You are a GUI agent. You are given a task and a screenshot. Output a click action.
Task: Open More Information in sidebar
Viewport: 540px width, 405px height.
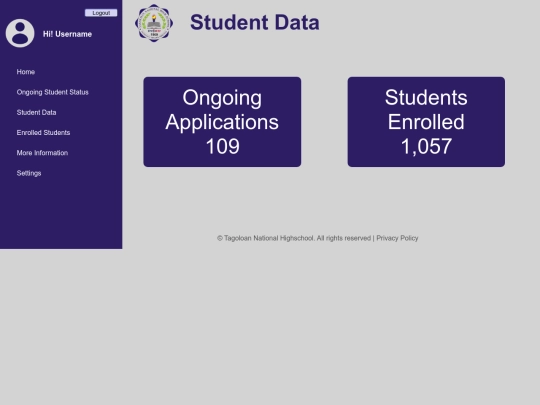pyautogui.click(x=42, y=153)
